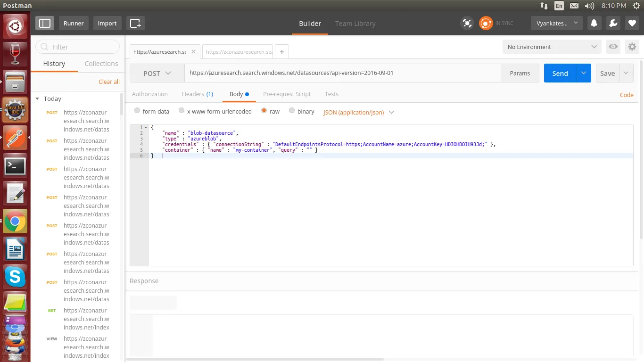
Task: Click the network indicator in top bar
Action: (544, 6)
